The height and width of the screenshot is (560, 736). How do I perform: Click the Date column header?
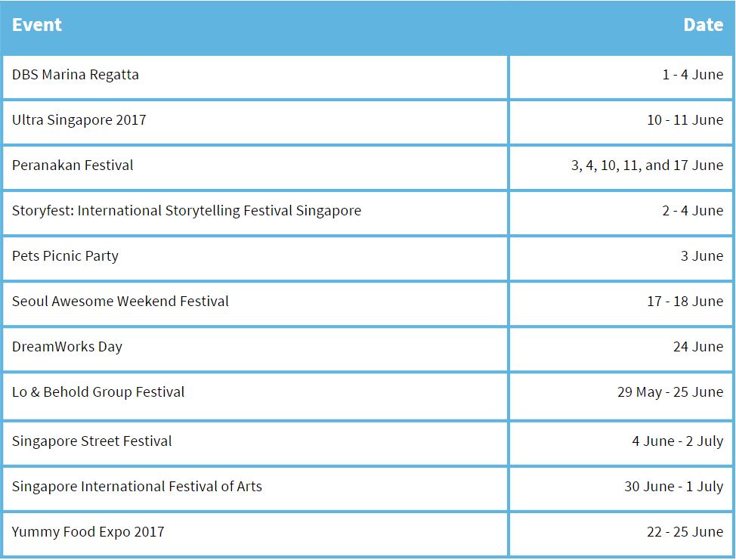pos(703,25)
